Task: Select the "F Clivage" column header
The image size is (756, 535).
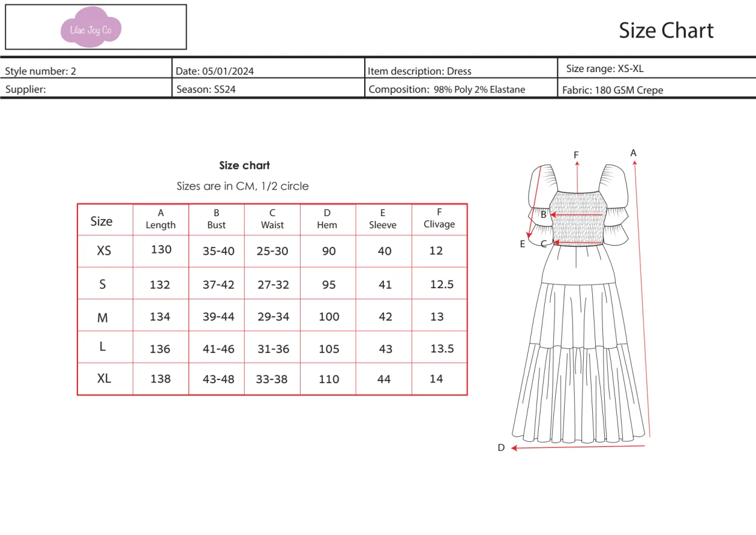Action: coord(439,219)
